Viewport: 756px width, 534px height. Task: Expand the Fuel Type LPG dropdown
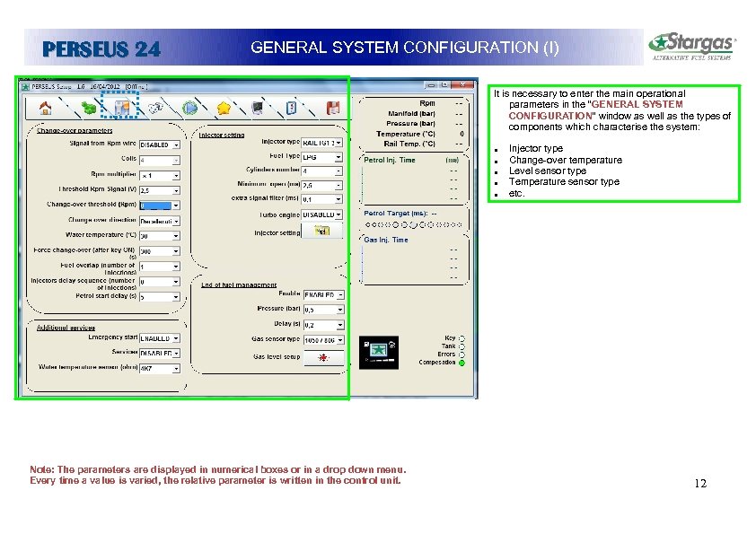pyautogui.click(x=338, y=157)
